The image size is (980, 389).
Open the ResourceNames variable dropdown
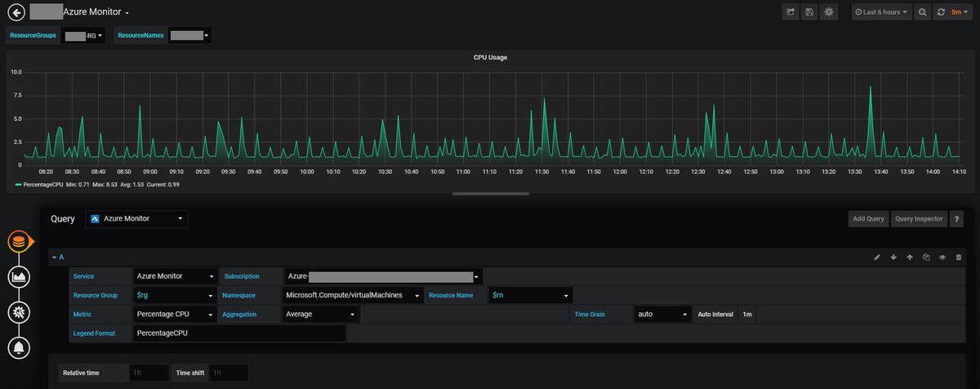point(189,36)
